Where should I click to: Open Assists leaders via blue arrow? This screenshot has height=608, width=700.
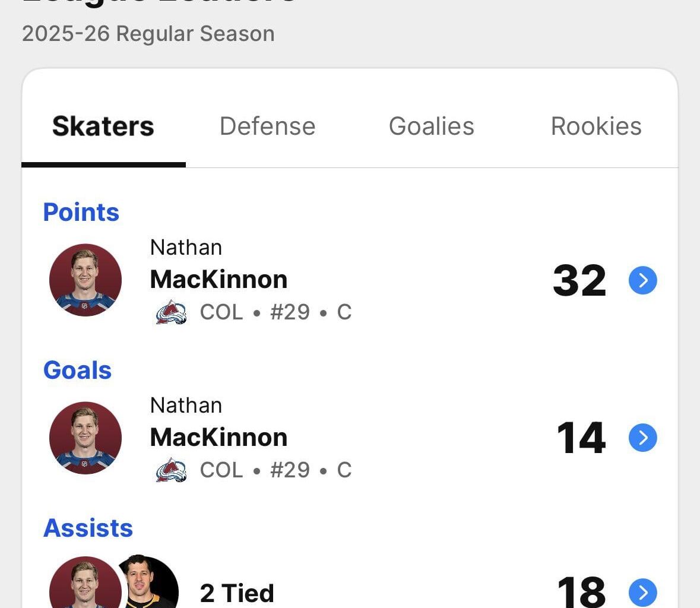642,592
